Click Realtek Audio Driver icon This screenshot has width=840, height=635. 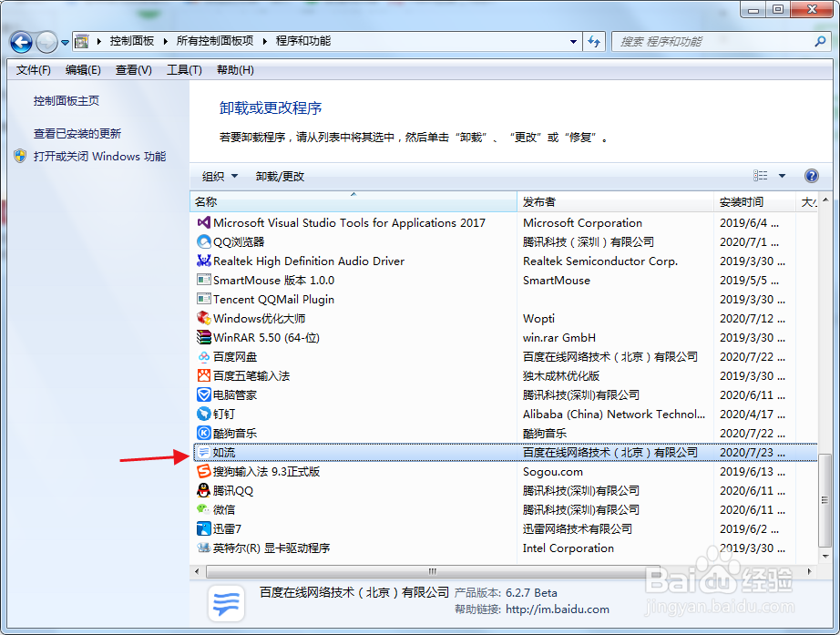[203, 261]
